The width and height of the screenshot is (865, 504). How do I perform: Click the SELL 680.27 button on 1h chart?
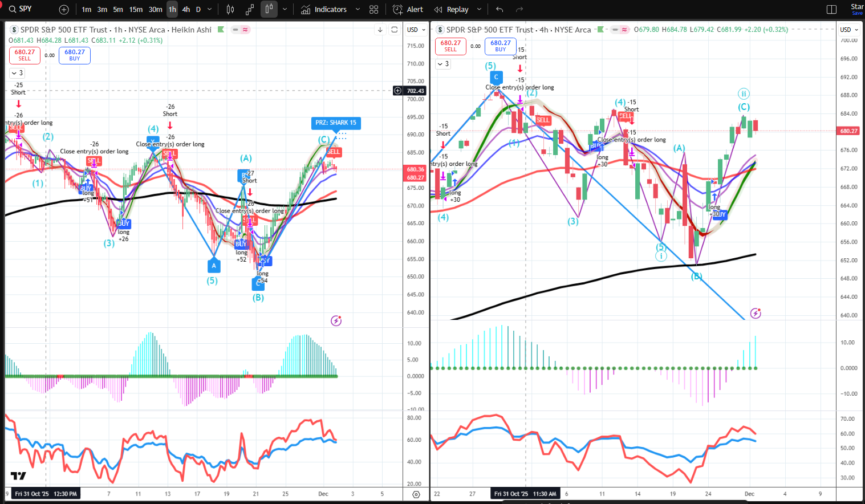(25, 55)
